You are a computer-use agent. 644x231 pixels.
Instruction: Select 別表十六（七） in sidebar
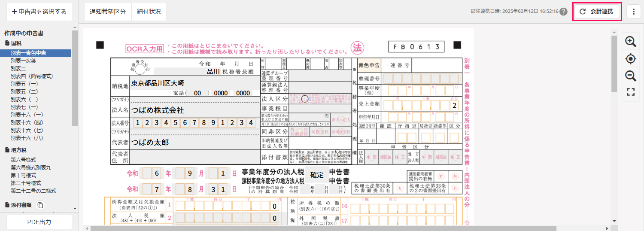pyautogui.click(x=27, y=130)
